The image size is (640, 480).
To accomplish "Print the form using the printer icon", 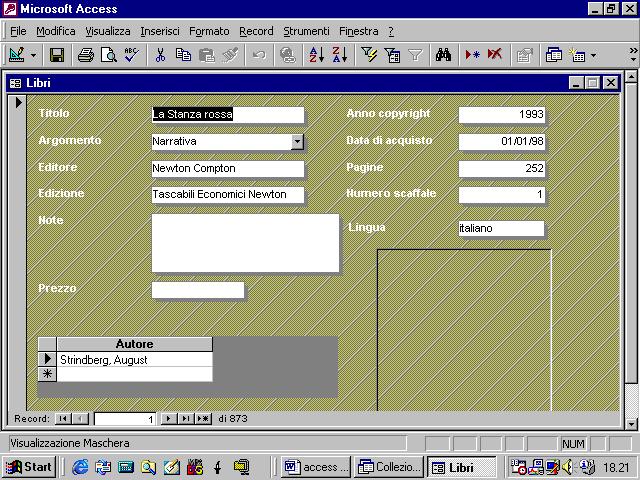I will [86, 55].
